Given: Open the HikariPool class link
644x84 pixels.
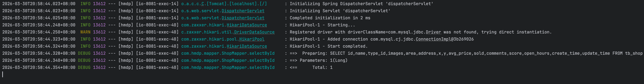Looking at the screenshot, I should point(252,39).
